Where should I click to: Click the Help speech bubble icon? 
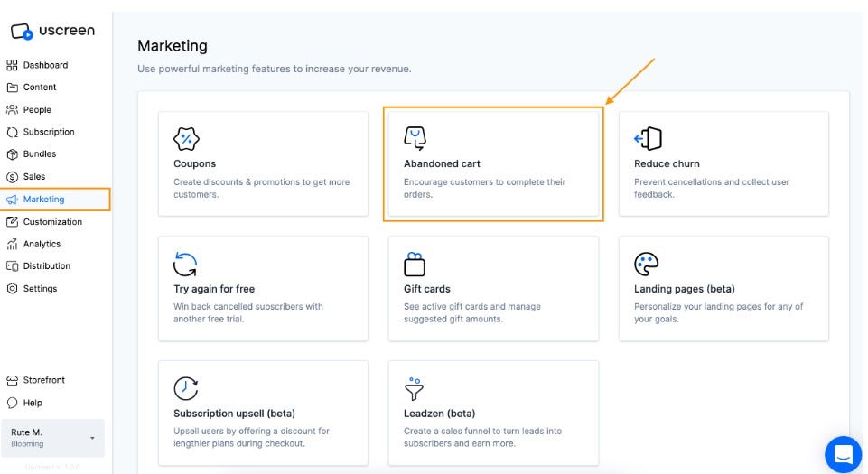(12, 403)
